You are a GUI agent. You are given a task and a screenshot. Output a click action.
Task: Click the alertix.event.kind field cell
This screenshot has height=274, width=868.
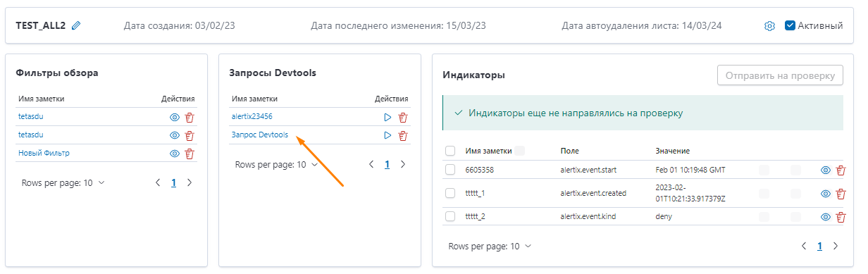point(588,216)
